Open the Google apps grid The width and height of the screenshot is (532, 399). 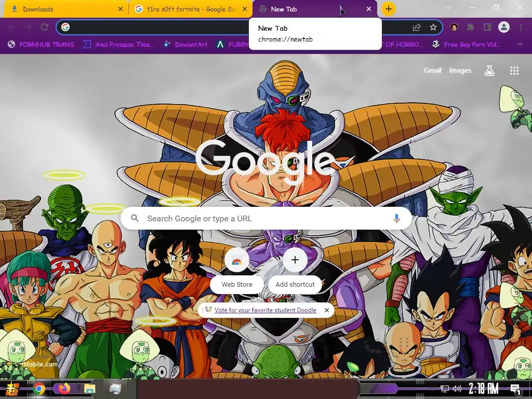click(514, 70)
